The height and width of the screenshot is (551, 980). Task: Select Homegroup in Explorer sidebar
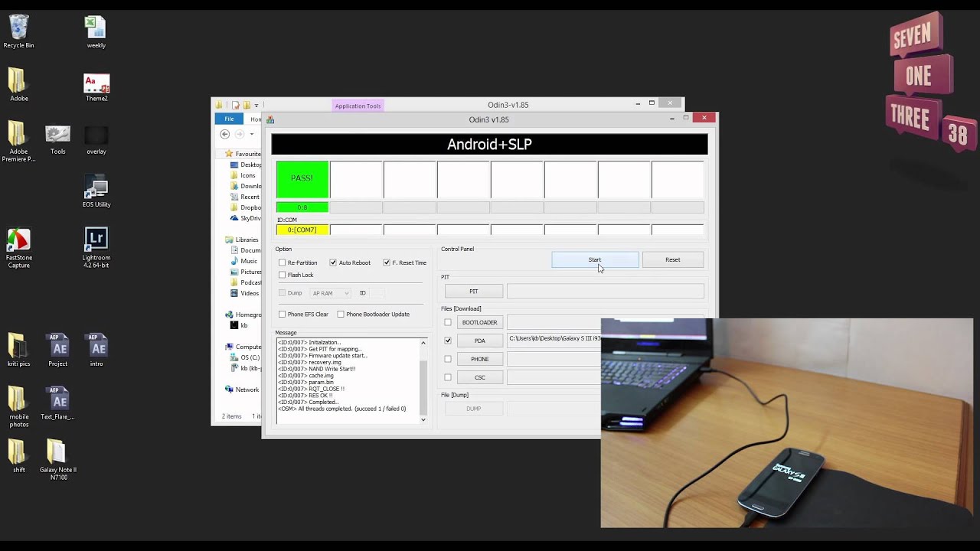243,315
